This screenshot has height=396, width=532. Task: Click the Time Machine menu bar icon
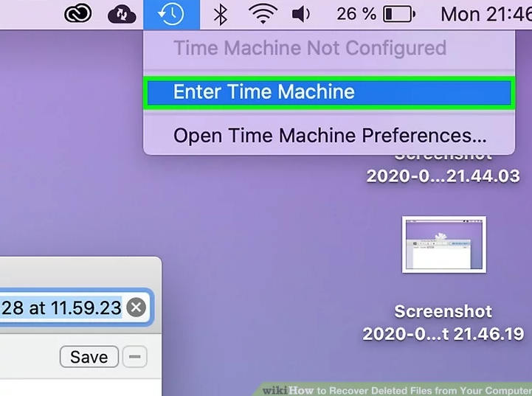(171, 15)
